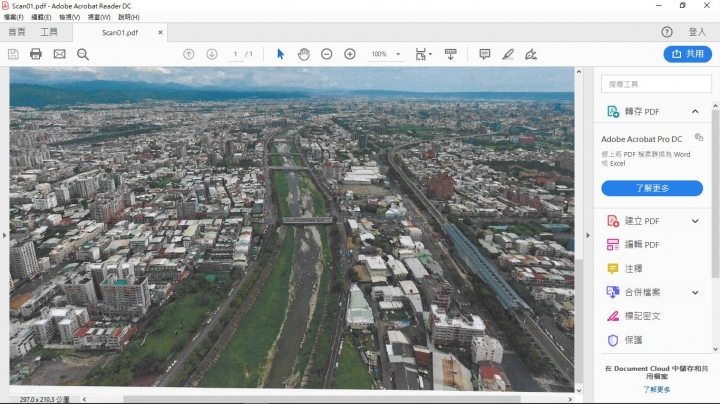
Task: Click the 297.0 x 210.3 page size text
Action: (x=44, y=399)
